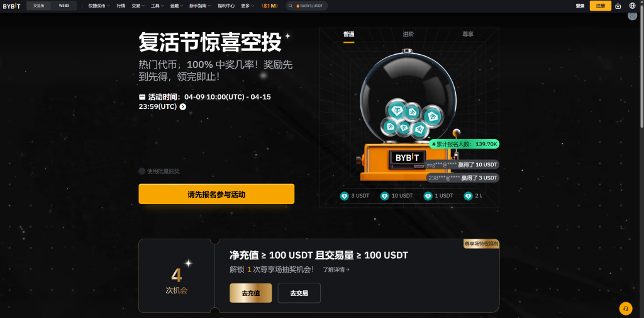Open the customer support headset icon
644x318 pixels.
pyautogui.click(x=626, y=308)
